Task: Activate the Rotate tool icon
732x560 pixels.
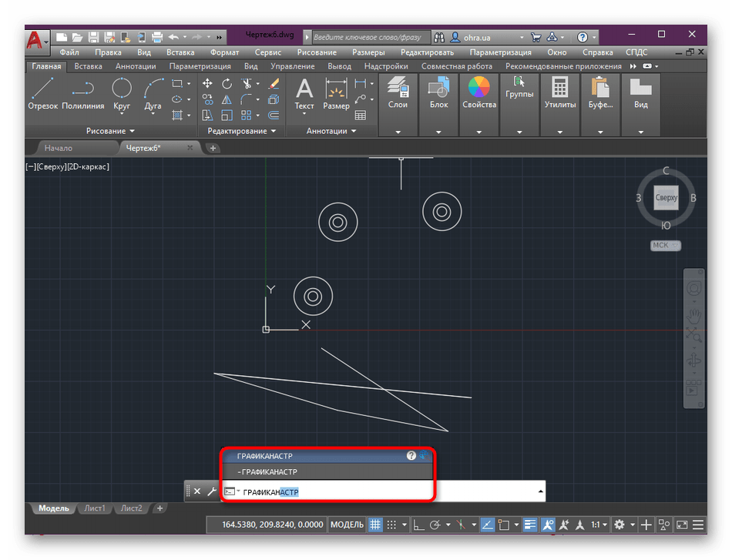Action: [x=227, y=84]
